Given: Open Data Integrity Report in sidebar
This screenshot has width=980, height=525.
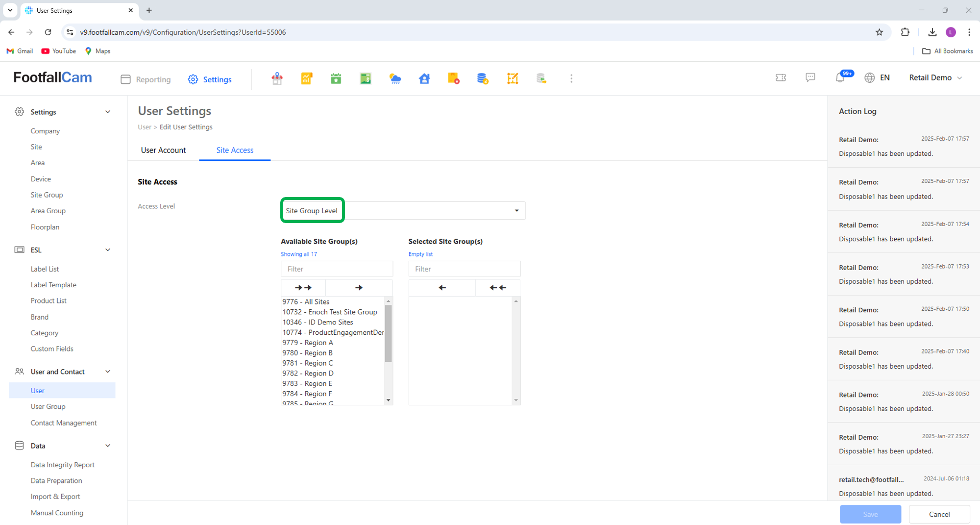Looking at the screenshot, I should click(x=62, y=465).
